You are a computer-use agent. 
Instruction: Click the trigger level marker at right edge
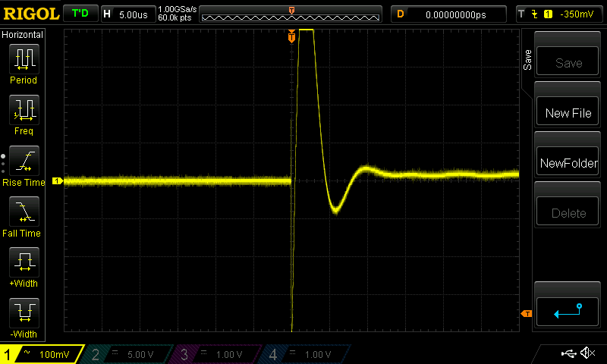pos(527,314)
